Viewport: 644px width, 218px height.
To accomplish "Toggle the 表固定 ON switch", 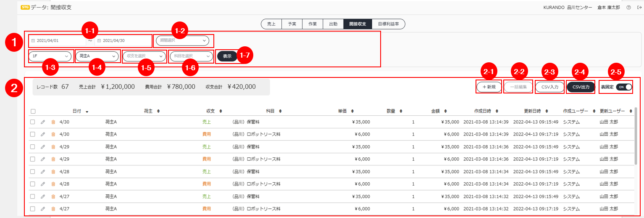I will (x=624, y=87).
